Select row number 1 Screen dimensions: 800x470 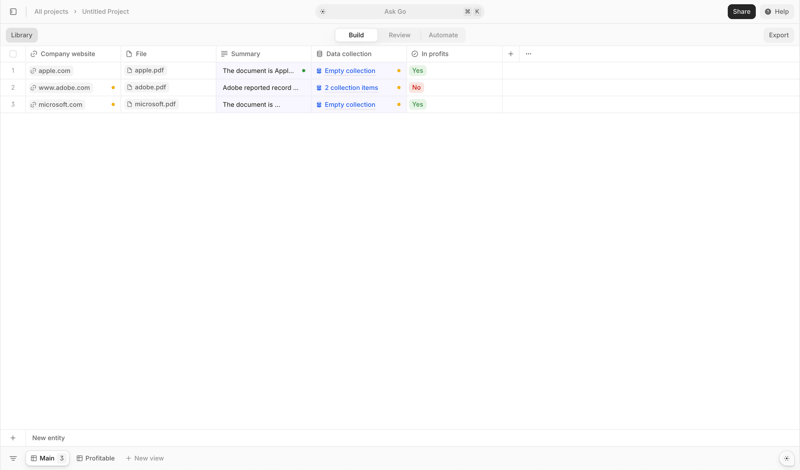click(x=13, y=70)
